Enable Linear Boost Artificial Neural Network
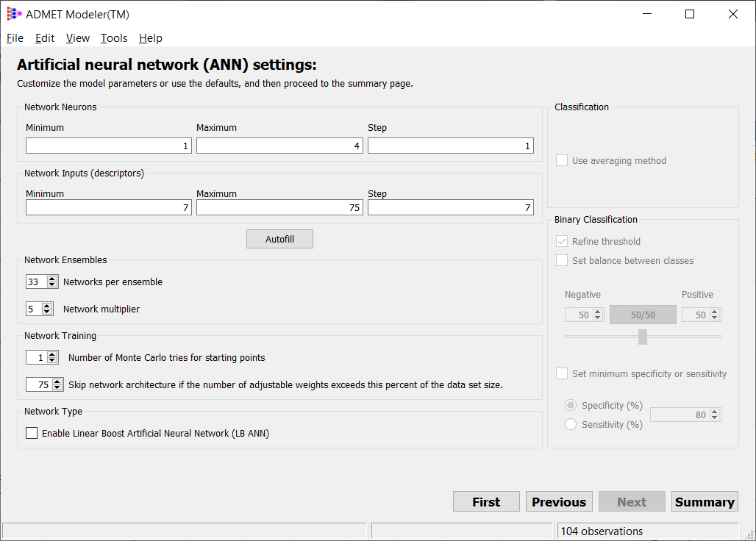The image size is (756, 541). pyautogui.click(x=32, y=433)
